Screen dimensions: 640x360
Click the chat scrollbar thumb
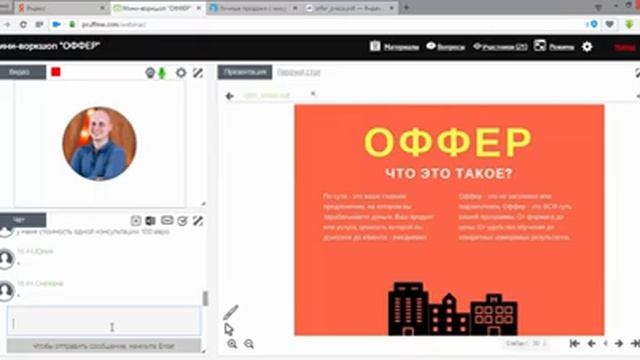pos(205,298)
